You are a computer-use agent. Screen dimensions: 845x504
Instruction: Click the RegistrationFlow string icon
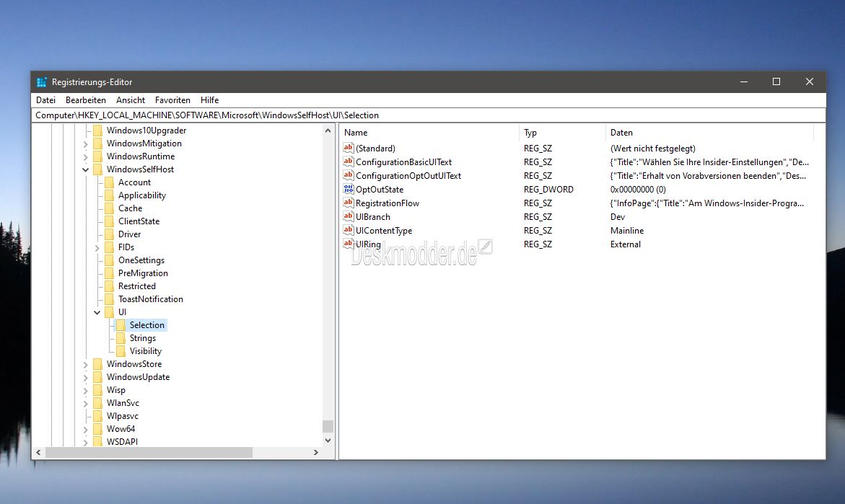[x=348, y=203]
